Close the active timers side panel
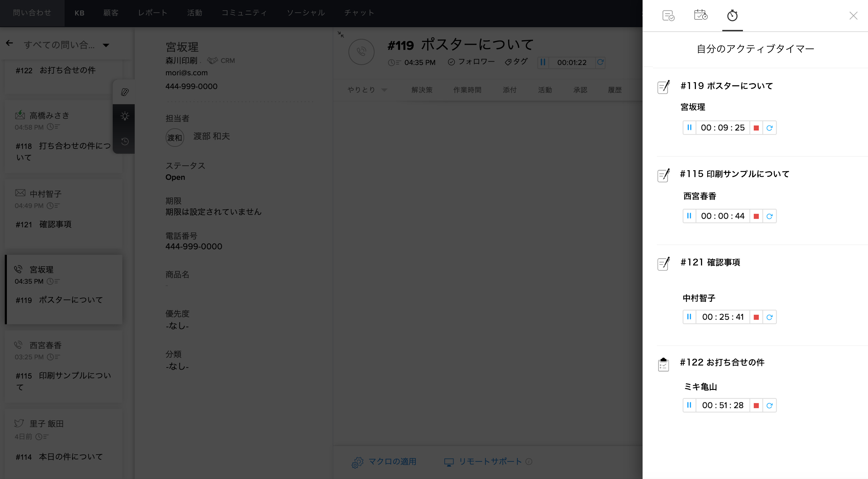Screen dimensions: 868x479 [x=853, y=16]
